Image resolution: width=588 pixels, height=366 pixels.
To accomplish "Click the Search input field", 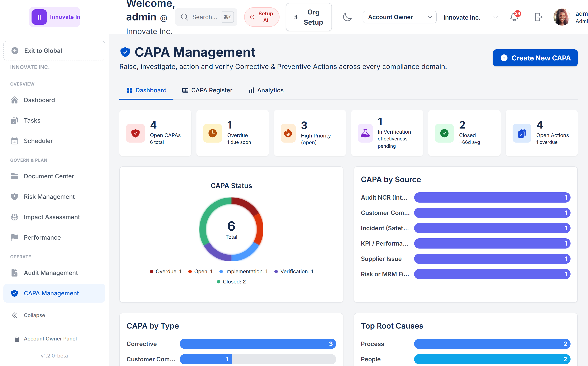I will pyautogui.click(x=206, y=17).
